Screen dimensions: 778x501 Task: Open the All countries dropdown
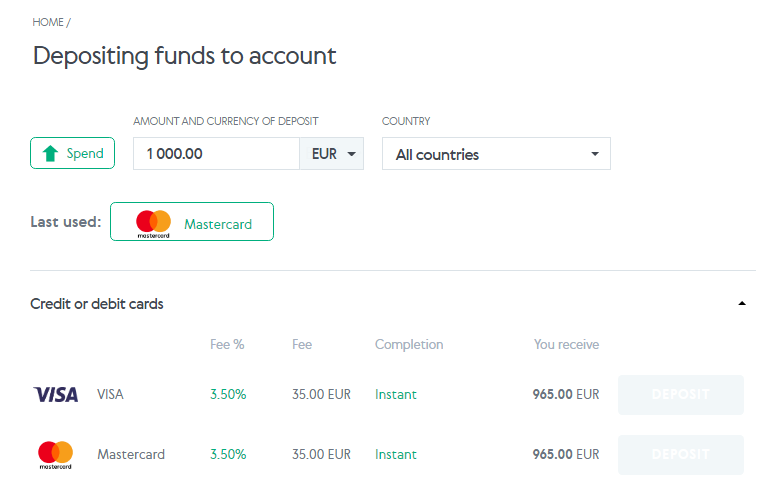coord(496,154)
